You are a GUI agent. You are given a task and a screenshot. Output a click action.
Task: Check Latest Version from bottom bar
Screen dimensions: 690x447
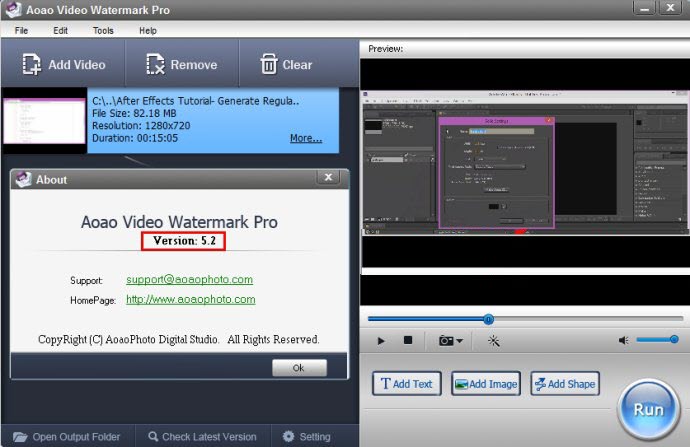(x=203, y=436)
